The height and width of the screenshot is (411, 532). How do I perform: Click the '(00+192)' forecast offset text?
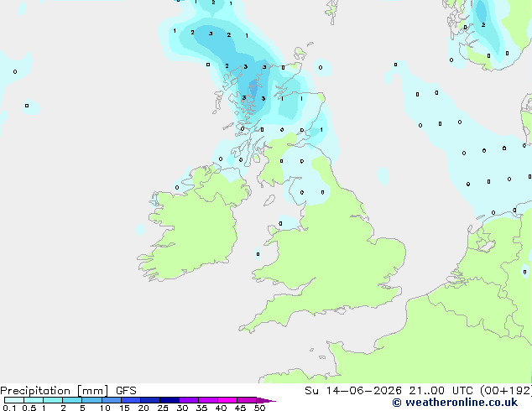[x=505, y=391]
